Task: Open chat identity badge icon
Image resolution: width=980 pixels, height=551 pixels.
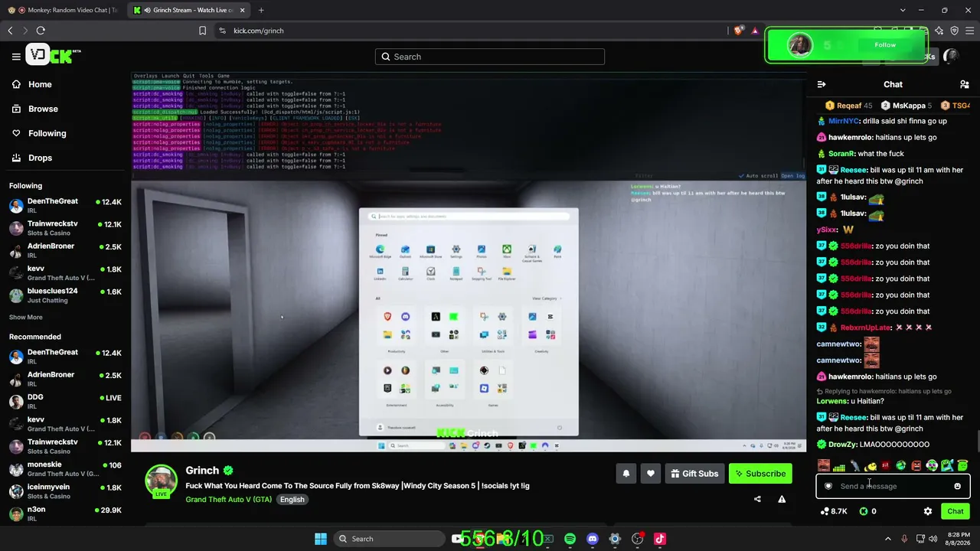Action: click(x=828, y=486)
